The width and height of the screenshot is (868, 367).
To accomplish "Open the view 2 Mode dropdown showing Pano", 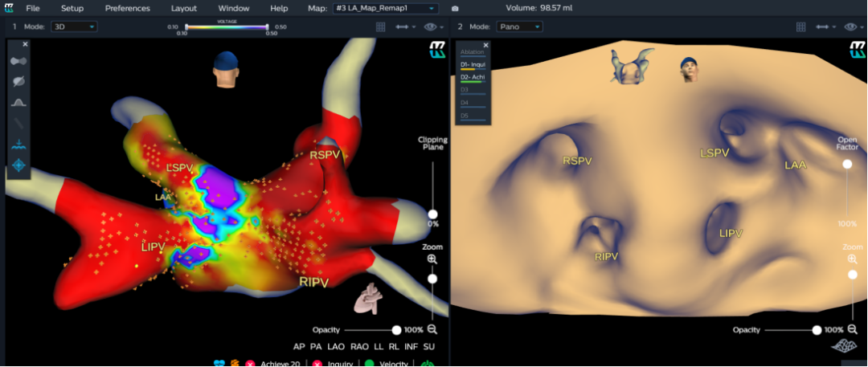I will point(518,27).
